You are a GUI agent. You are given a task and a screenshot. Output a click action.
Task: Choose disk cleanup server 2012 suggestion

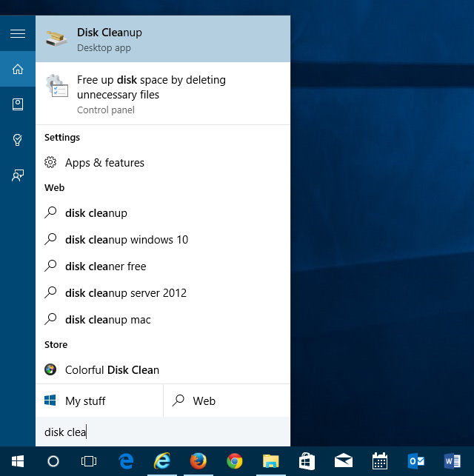coord(126,293)
